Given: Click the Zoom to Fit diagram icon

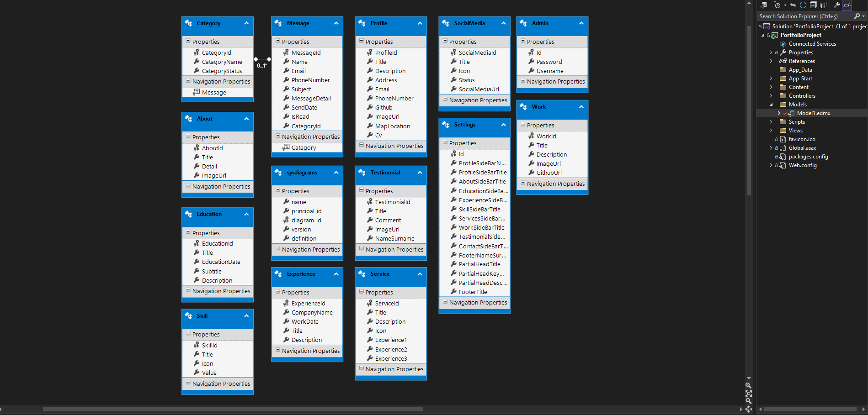Looking at the screenshot, I should [748, 393].
